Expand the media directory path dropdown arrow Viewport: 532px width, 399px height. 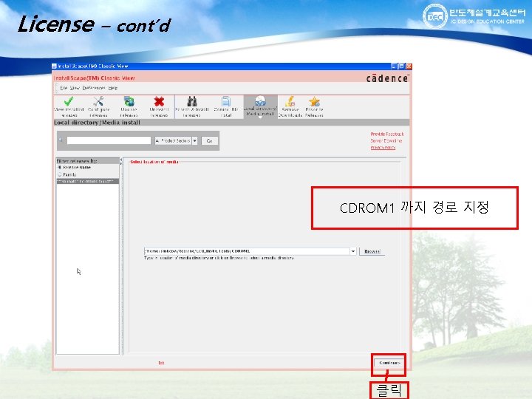(353, 251)
